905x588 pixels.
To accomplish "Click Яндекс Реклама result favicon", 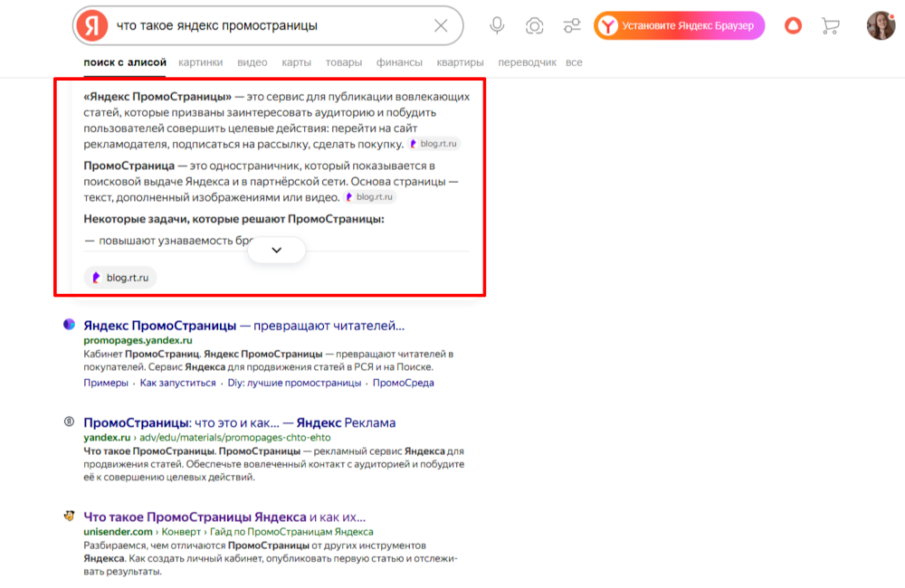I will click(x=70, y=422).
